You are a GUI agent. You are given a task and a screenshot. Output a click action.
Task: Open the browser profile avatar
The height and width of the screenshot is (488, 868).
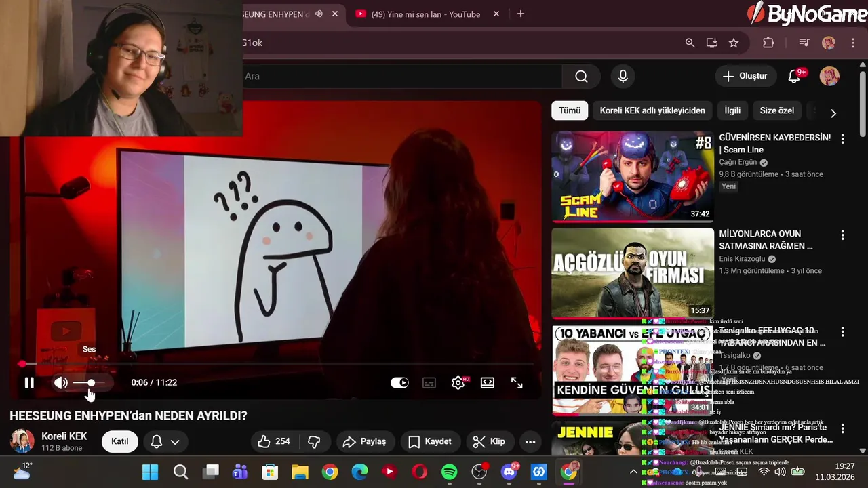tap(829, 43)
